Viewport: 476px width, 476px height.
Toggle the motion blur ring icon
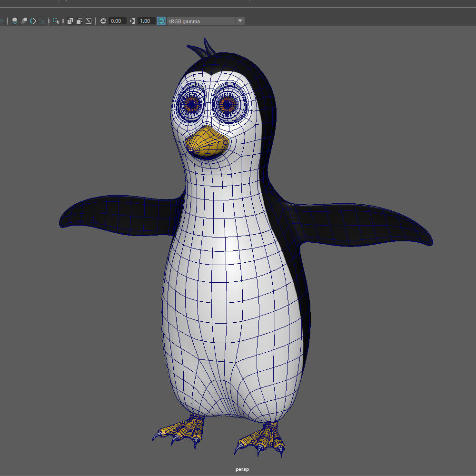[x=33, y=21]
